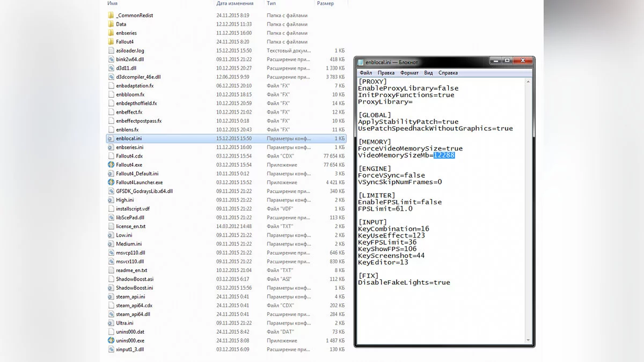Click the highlighted 12288 value in Notepad

[x=444, y=156]
